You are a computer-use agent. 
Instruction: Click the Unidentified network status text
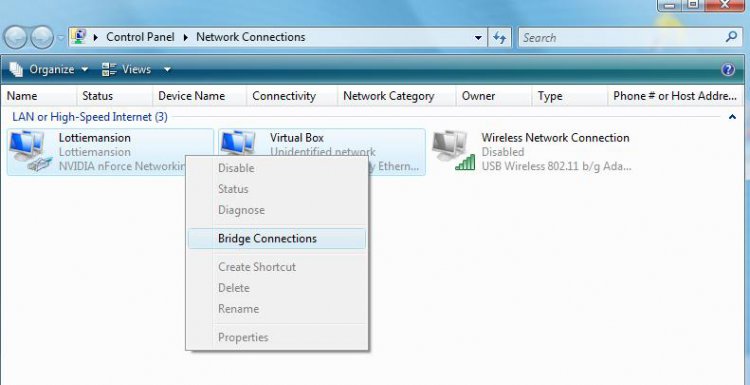(323, 152)
